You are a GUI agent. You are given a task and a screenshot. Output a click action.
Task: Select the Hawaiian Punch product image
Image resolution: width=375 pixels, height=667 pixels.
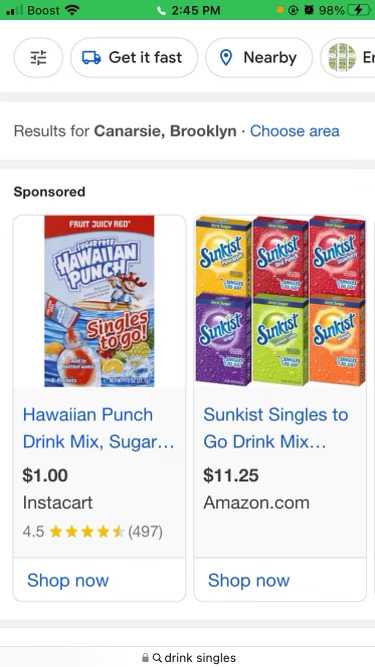pos(99,301)
